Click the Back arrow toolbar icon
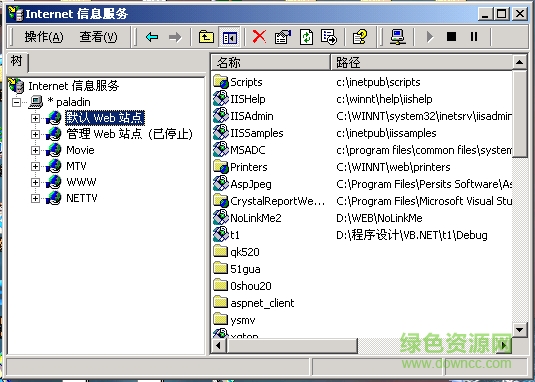 151,37
